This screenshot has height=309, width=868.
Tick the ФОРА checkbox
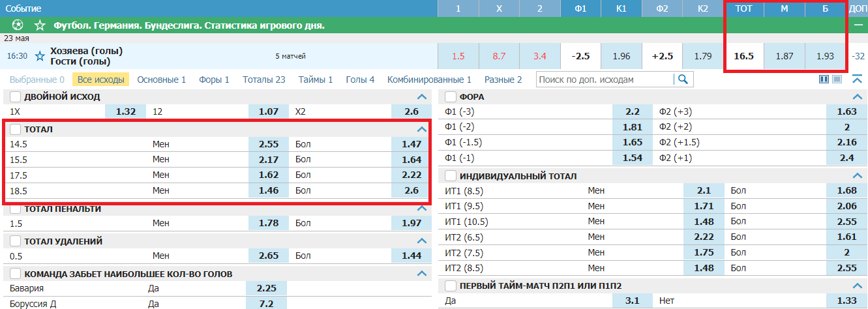tap(450, 96)
